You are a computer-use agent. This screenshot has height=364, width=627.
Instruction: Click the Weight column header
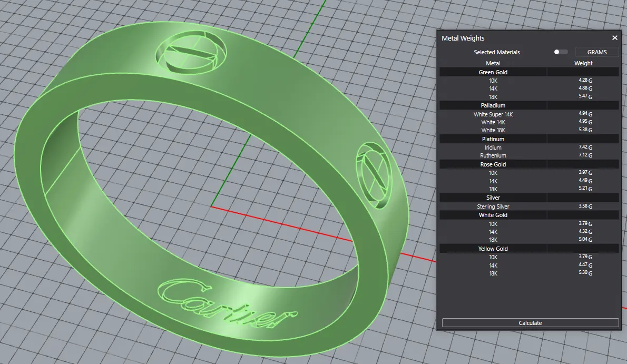583,63
